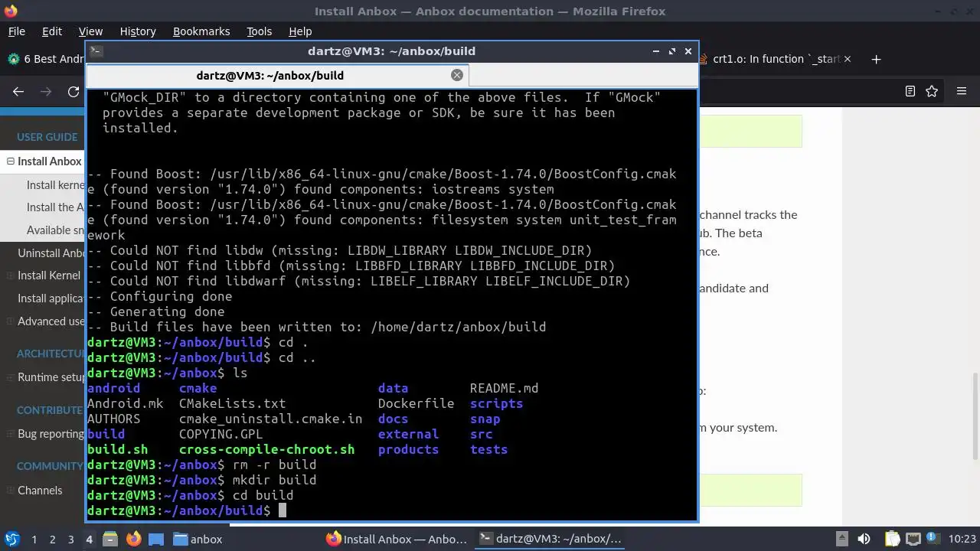Click the terminal command prompt cursor
Screen dimensions: 980x551
pos(282,510)
